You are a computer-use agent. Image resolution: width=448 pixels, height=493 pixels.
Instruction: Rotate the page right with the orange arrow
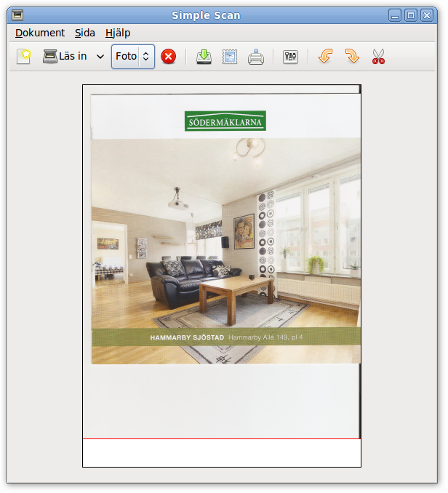click(x=352, y=57)
